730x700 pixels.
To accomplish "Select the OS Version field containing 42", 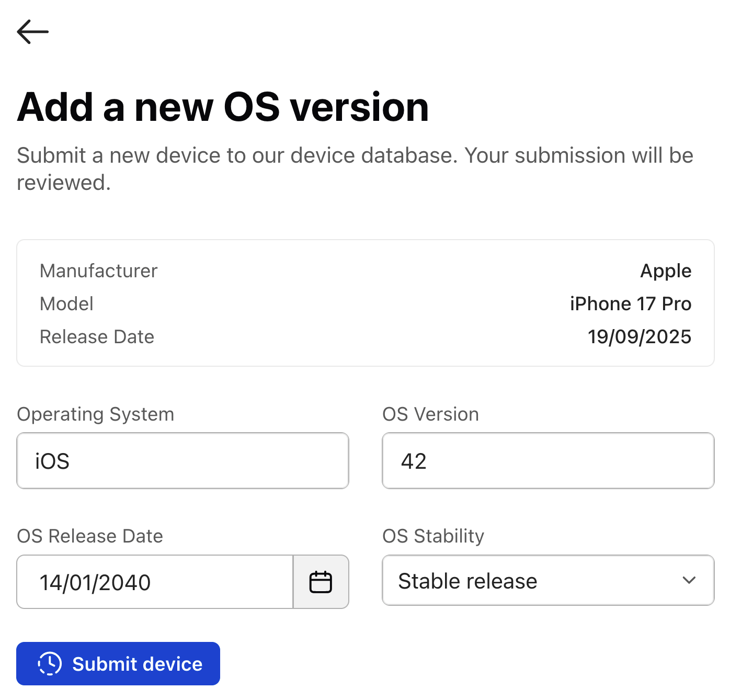I will point(547,460).
